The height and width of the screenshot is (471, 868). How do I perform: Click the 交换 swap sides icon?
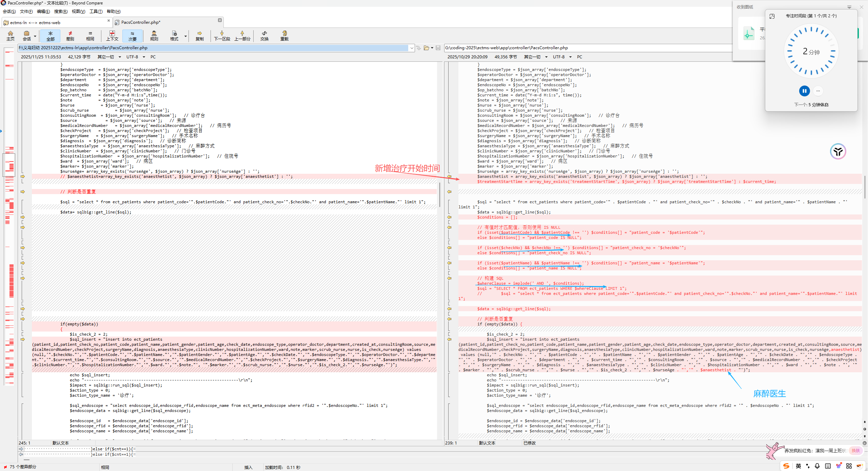coord(264,36)
